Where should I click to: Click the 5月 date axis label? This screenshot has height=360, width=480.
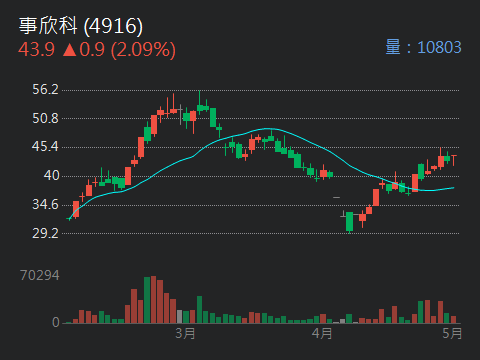coord(452,333)
